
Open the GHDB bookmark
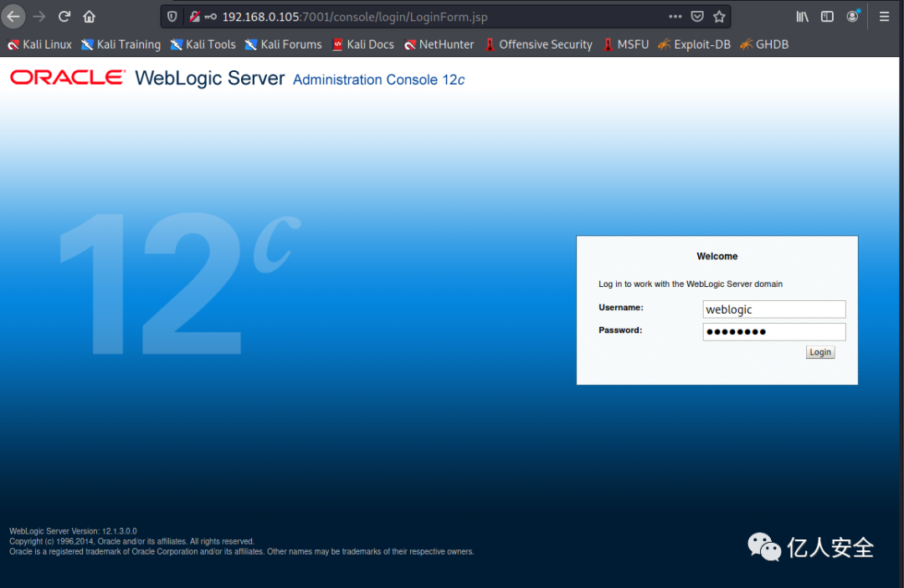[x=764, y=44]
